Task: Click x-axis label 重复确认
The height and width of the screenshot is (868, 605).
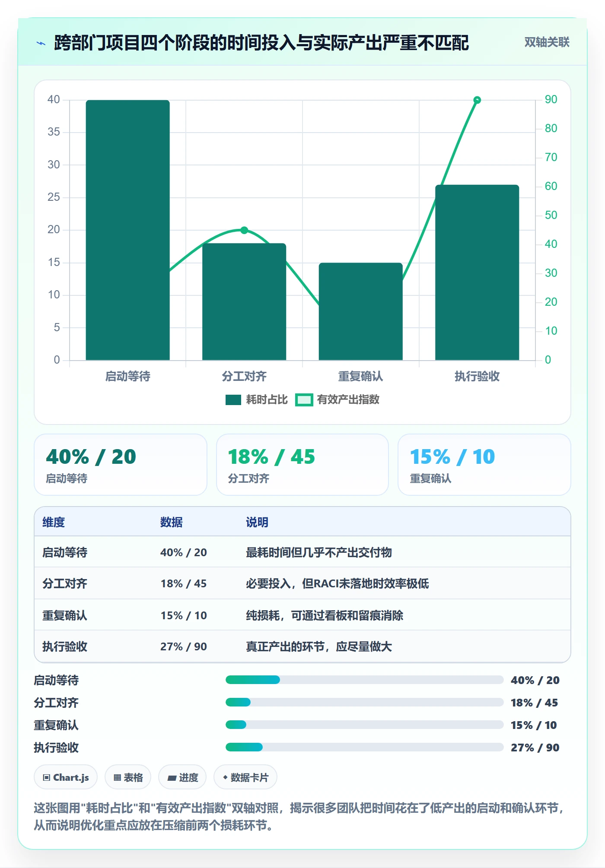Action: point(361,377)
